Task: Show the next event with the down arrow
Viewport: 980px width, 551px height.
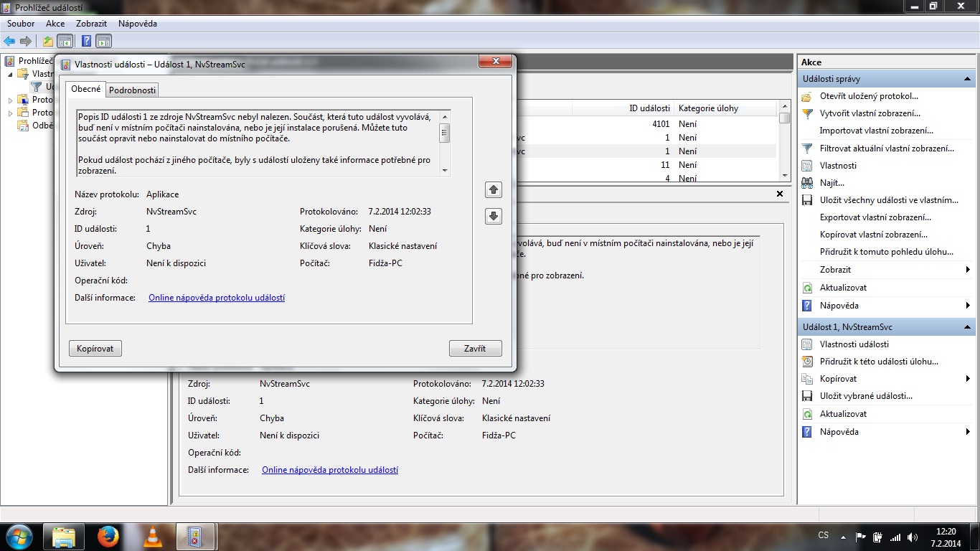Action: coord(494,216)
